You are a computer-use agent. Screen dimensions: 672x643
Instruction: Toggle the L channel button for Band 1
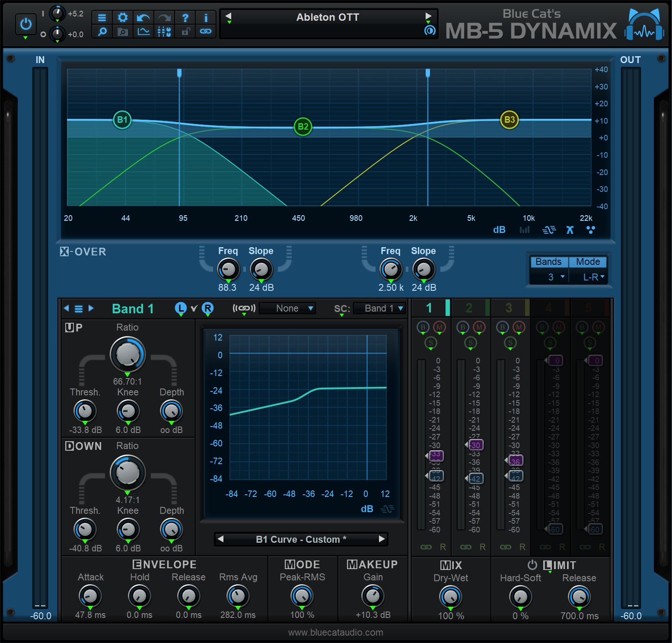[x=181, y=308]
